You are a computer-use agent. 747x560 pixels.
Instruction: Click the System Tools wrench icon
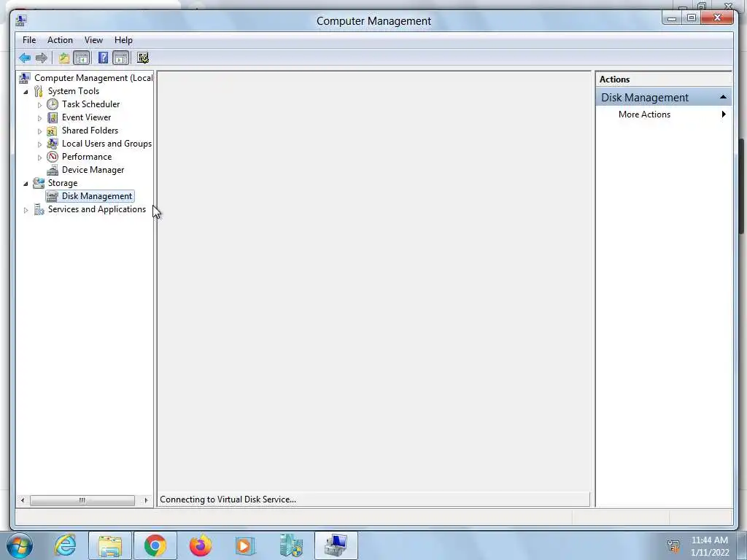[x=39, y=91]
